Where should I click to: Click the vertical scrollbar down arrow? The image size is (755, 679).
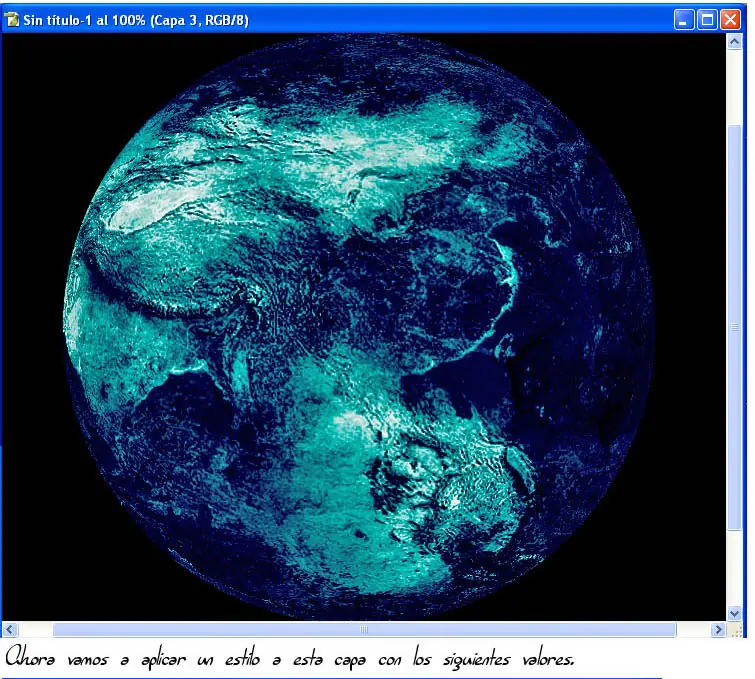[x=734, y=613]
